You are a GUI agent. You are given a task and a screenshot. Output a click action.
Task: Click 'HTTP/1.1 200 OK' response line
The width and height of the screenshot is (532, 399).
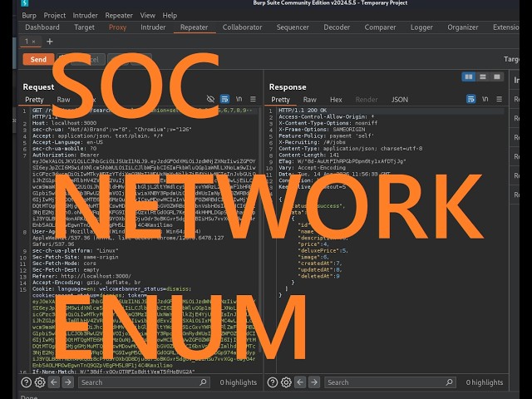[303, 111]
